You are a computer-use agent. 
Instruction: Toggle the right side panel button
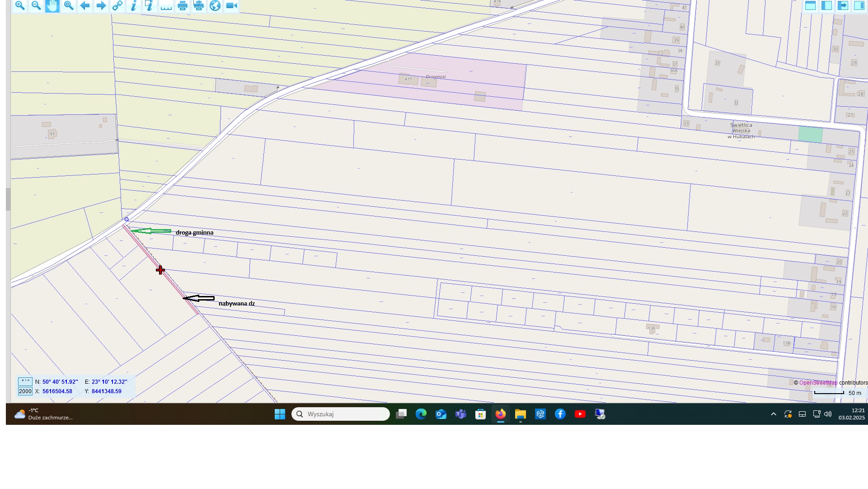[859, 5]
